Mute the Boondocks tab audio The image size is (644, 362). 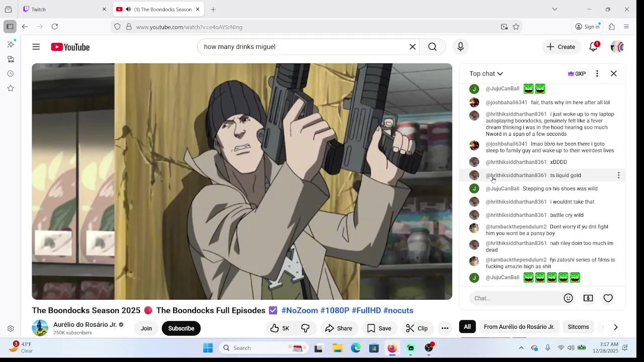click(x=128, y=9)
